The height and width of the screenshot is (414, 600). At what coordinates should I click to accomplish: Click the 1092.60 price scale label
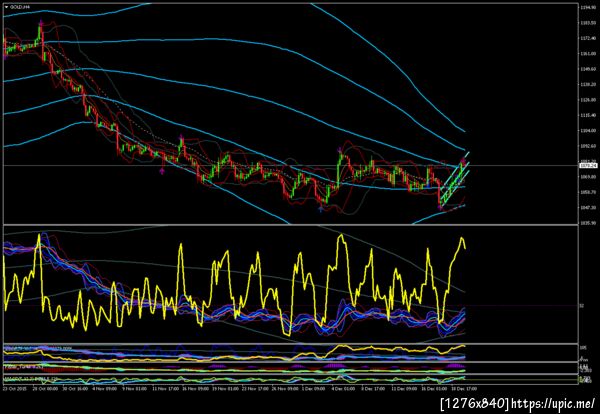point(586,146)
